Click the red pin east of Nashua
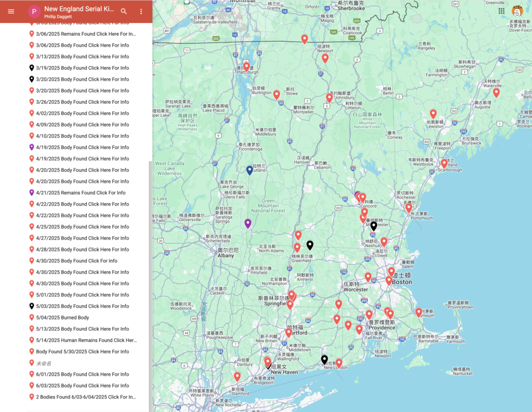The height and width of the screenshot is (412, 532). (x=384, y=242)
